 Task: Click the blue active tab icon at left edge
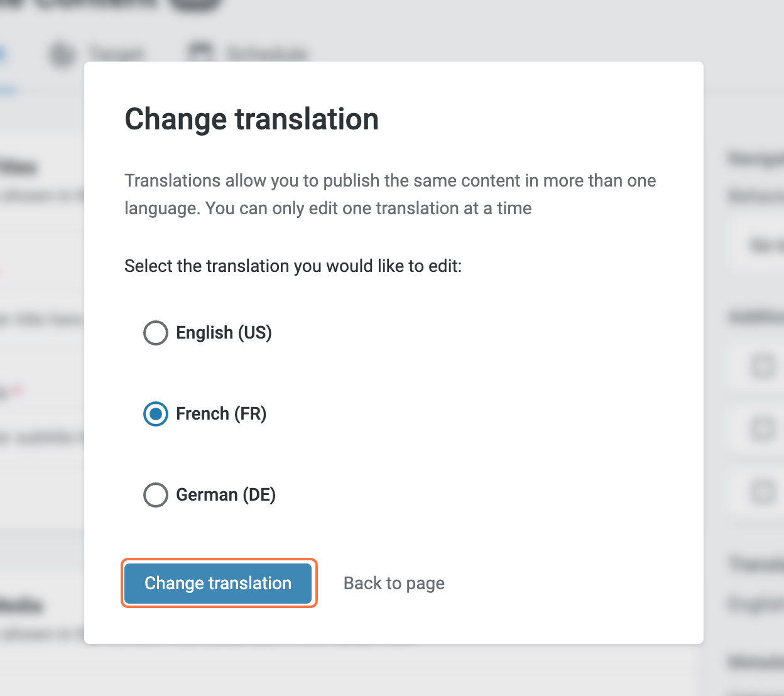(x=2, y=54)
